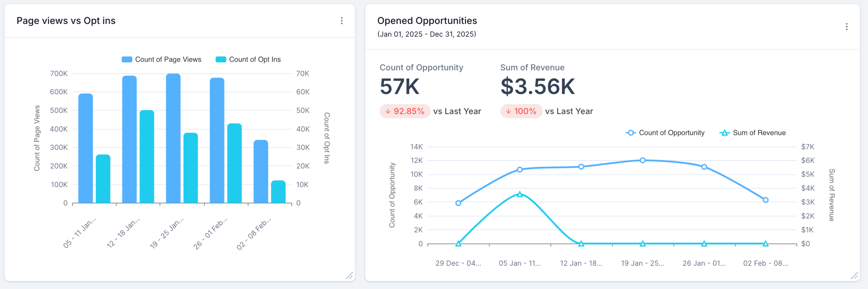Click the Opened Opportunities widget title
Image resolution: width=868 pixels, height=289 pixels.
pyautogui.click(x=427, y=21)
